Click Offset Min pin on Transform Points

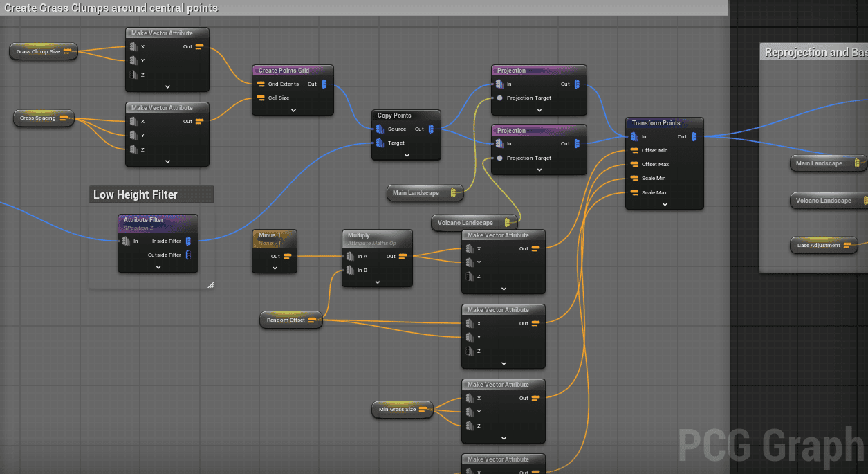tap(634, 151)
